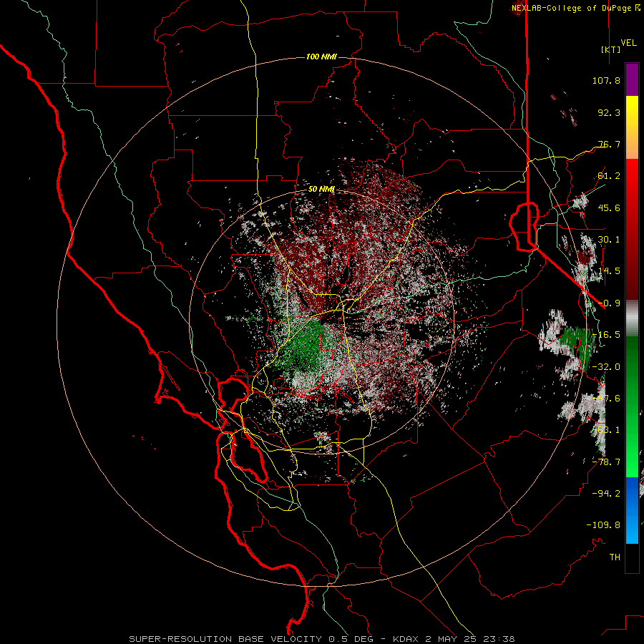Screen dimensions: 644x644
Task: Click the NEXLAB-College of DuPage watermark text
Action: pos(572,8)
